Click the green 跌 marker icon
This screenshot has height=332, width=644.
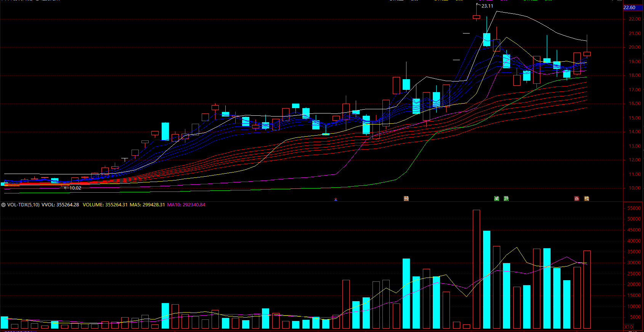[506, 198]
